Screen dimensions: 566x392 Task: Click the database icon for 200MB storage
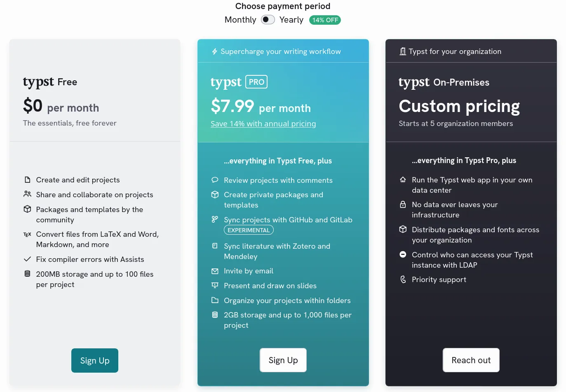27,273
